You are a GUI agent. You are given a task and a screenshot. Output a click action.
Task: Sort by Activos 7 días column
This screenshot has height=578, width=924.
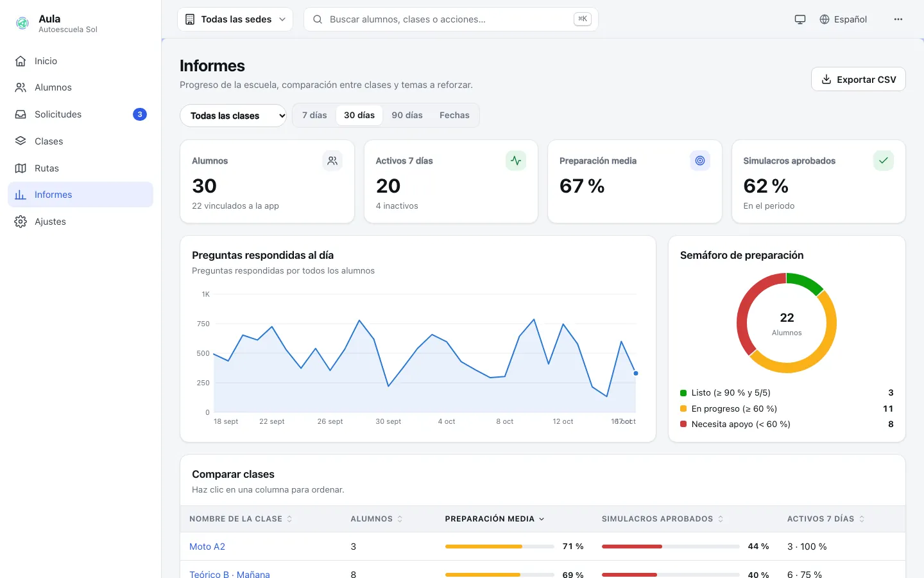tap(826, 519)
